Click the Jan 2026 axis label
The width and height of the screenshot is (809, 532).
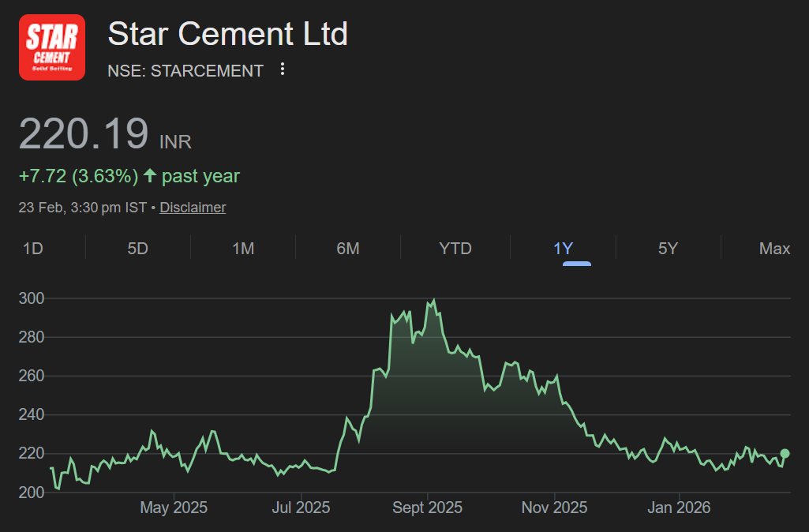pos(679,508)
